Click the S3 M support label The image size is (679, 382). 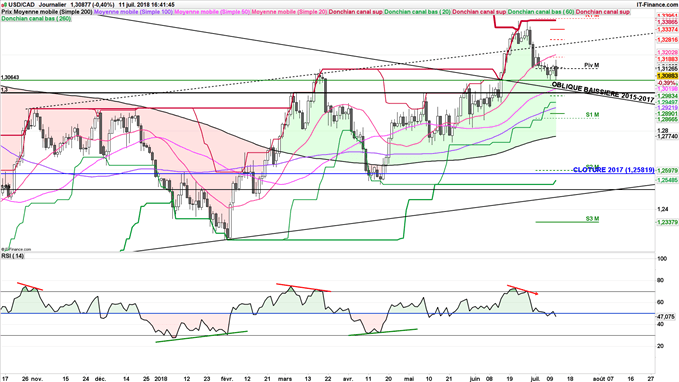pos(592,219)
